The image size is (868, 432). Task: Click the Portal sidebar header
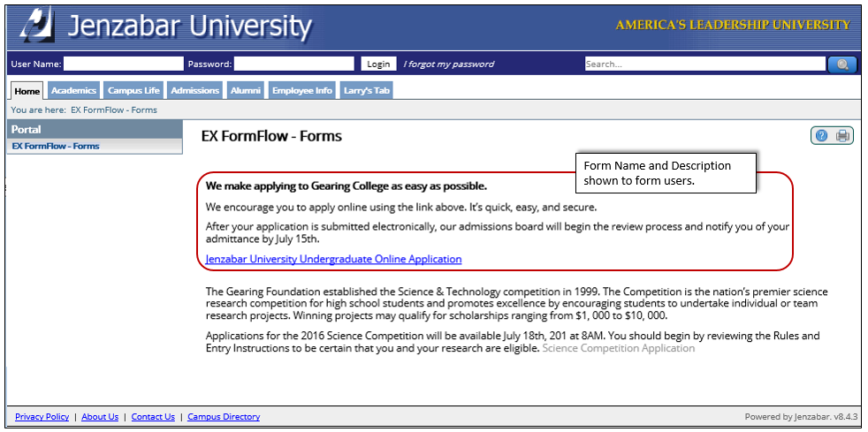(95, 130)
